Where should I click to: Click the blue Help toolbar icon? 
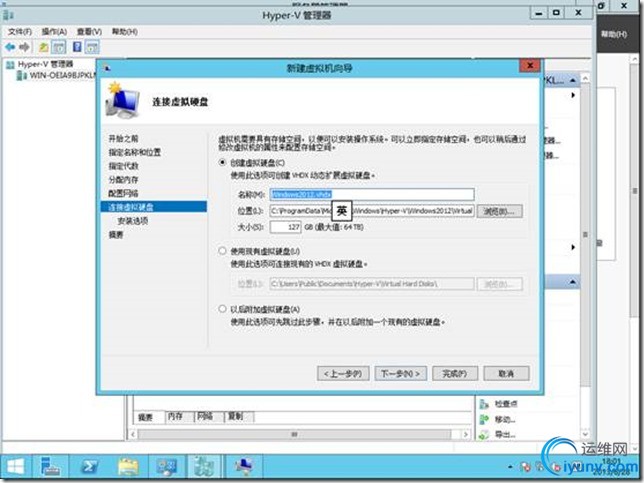(x=77, y=47)
